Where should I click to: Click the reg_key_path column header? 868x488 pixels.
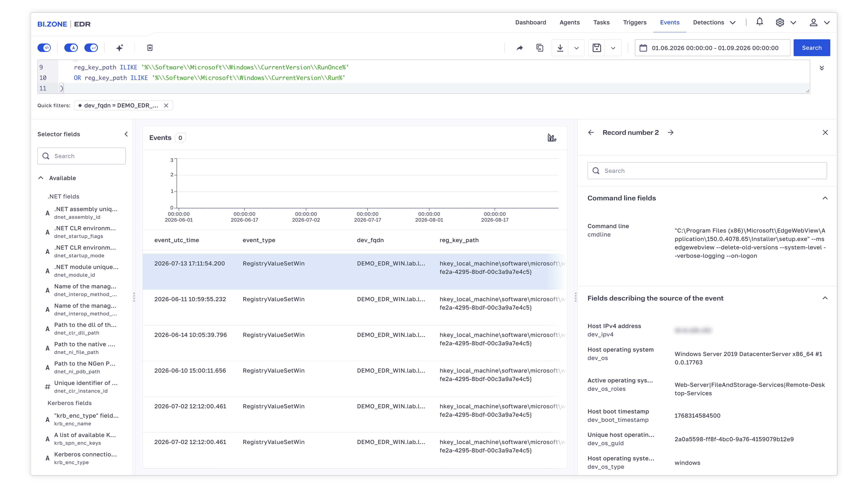(459, 240)
